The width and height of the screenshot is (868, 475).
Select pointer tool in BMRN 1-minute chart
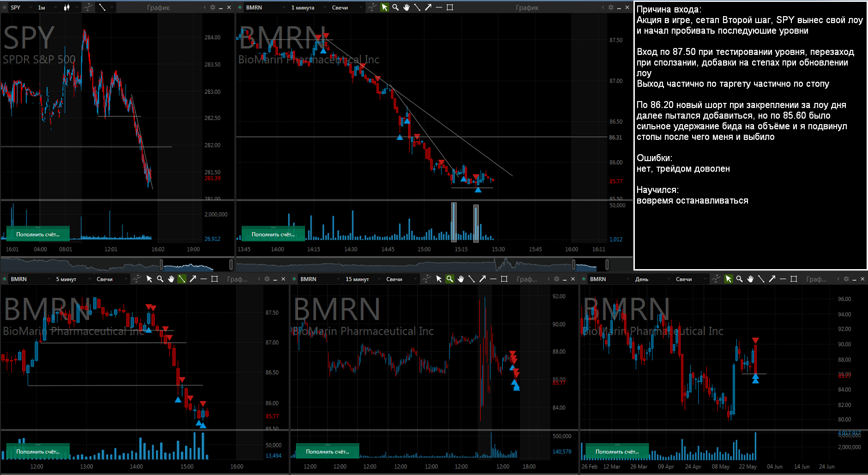click(385, 7)
